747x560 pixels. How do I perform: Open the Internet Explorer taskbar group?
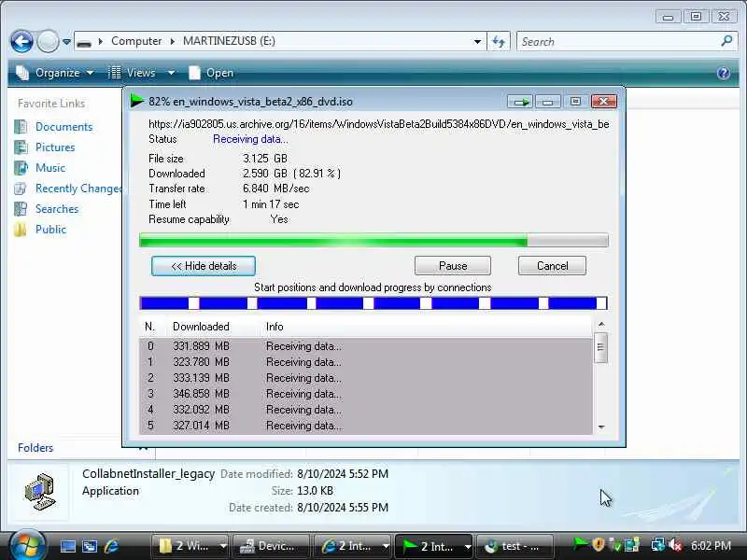(x=353, y=546)
